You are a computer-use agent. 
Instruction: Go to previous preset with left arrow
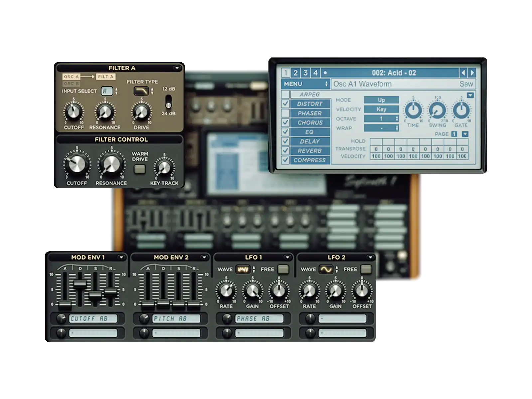click(x=463, y=73)
